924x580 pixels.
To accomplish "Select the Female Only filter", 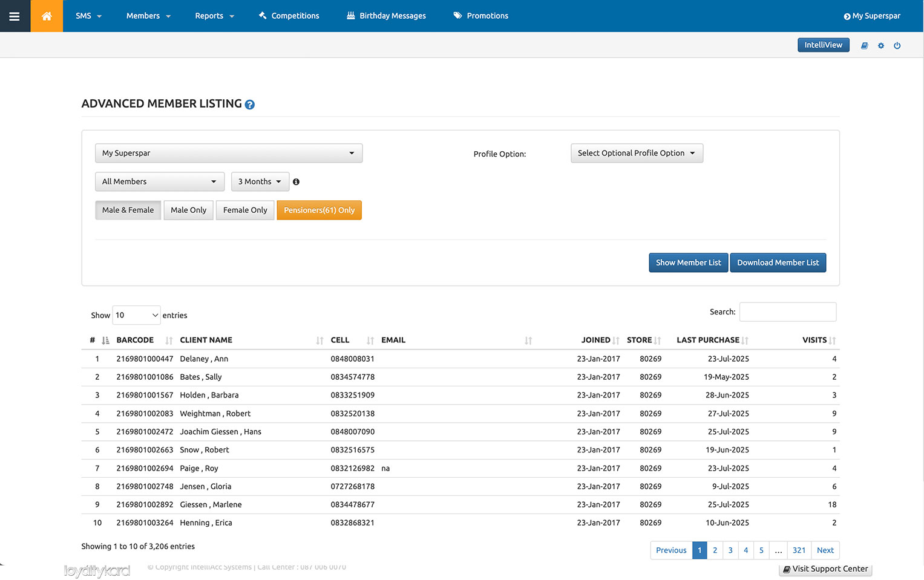I will 245,210.
